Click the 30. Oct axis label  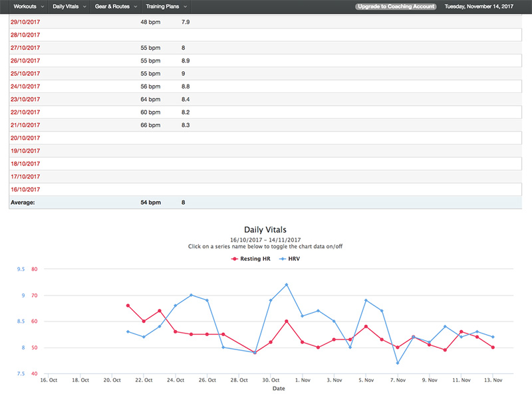click(271, 380)
